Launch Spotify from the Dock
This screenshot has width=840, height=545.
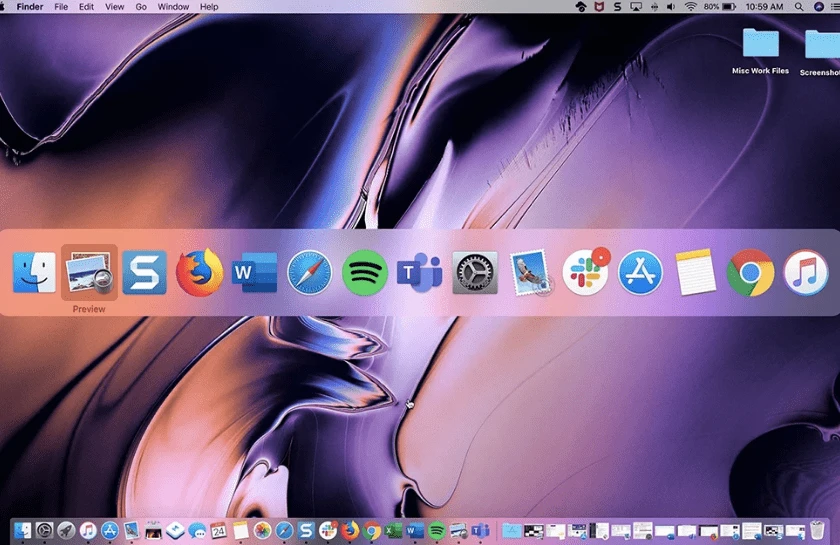tap(437, 531)
